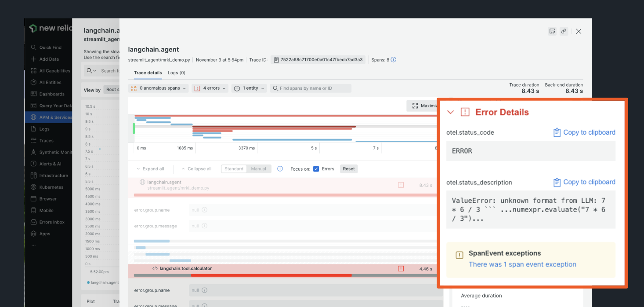Select Traces in the left sidebar

(47, 140)
